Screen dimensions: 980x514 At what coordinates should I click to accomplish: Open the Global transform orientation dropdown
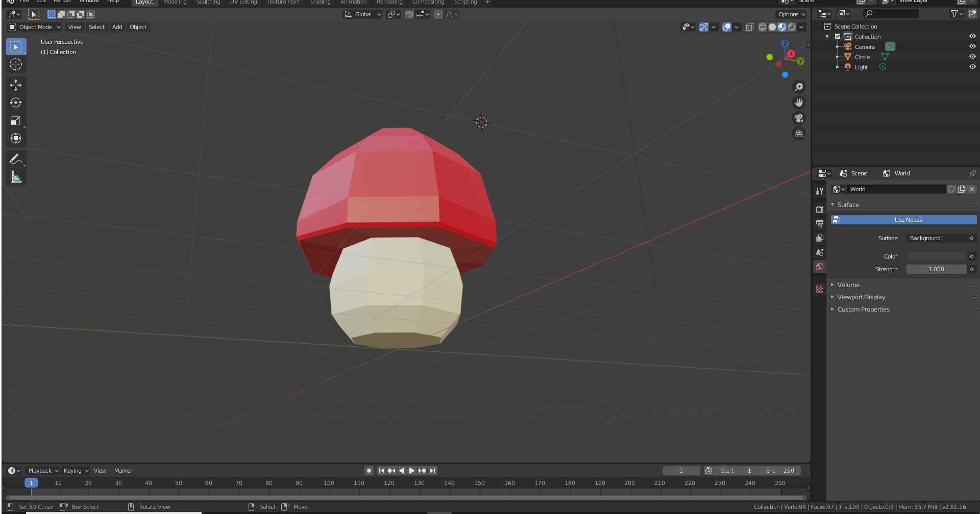(363, 14)
